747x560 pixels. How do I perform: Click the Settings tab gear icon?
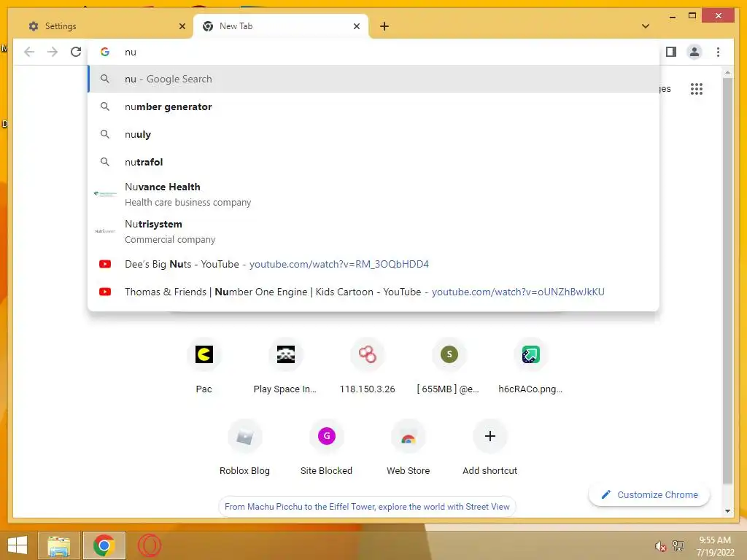click(x=34, y=26)
